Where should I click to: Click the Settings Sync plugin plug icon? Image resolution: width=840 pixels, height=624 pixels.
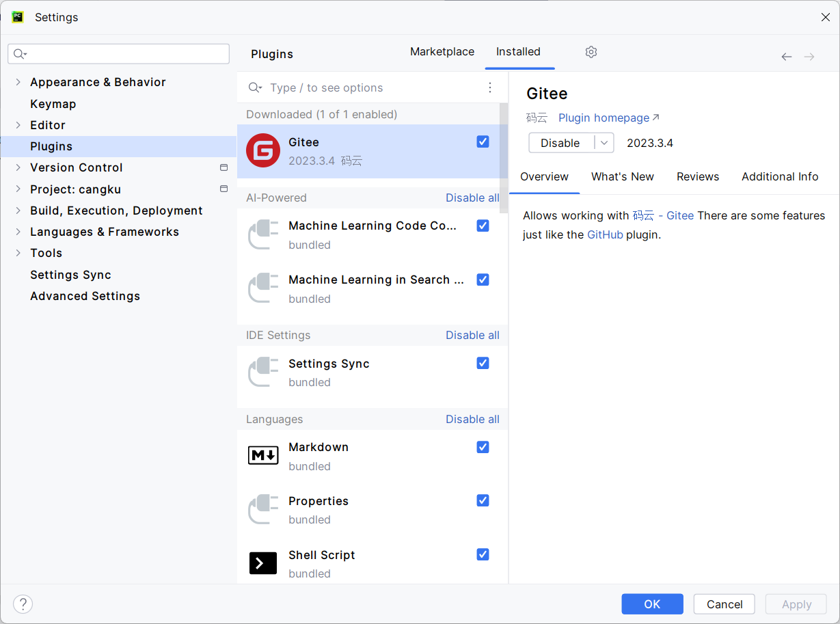click(263, 372)
